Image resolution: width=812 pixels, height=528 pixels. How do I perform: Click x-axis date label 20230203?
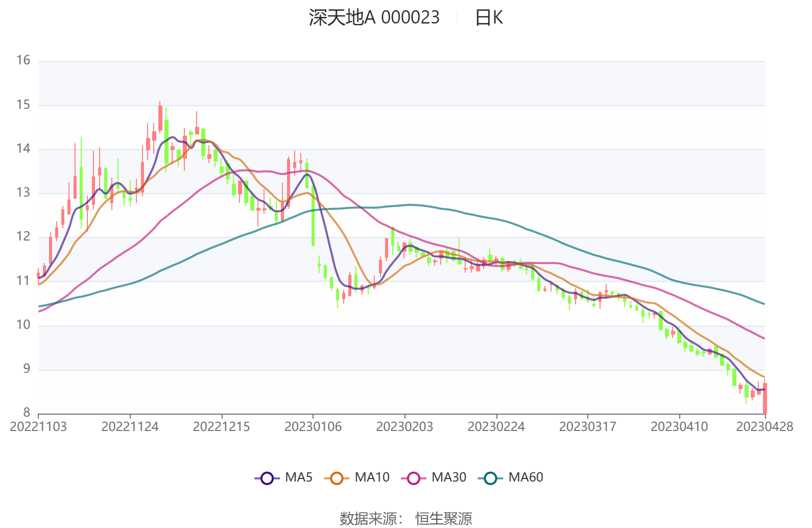click(404, 427)
